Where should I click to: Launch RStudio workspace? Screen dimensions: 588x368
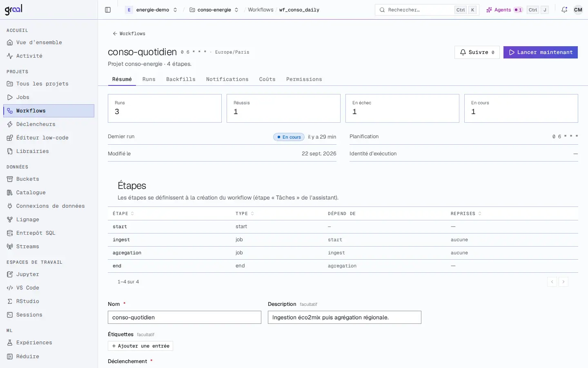pyautogui.click(x=49, y=301)
